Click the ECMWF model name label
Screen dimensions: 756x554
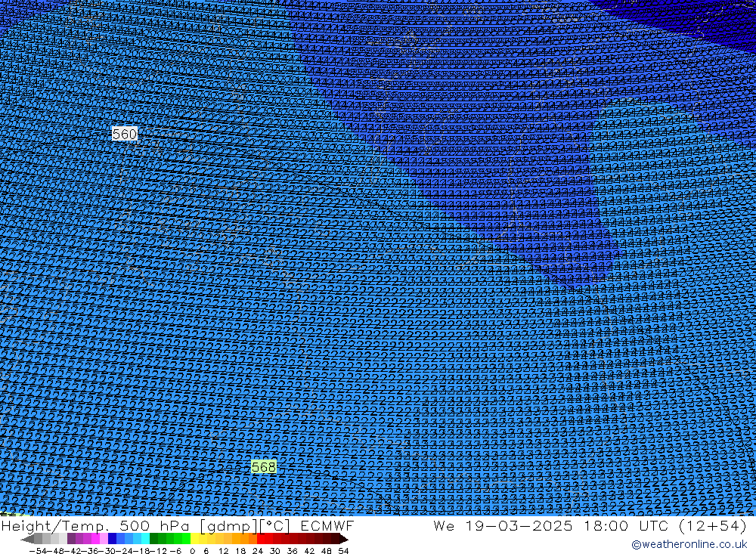click(x=327, y=525)
